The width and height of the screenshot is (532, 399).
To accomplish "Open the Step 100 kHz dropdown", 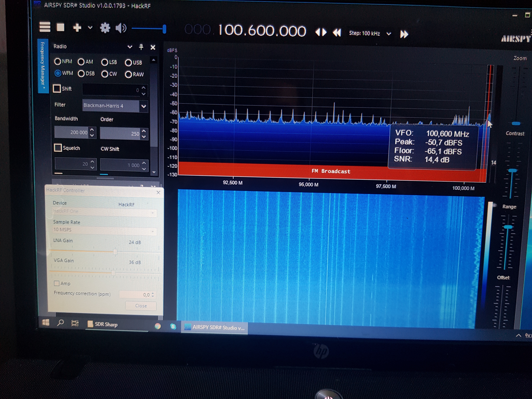I will [389, 34].
